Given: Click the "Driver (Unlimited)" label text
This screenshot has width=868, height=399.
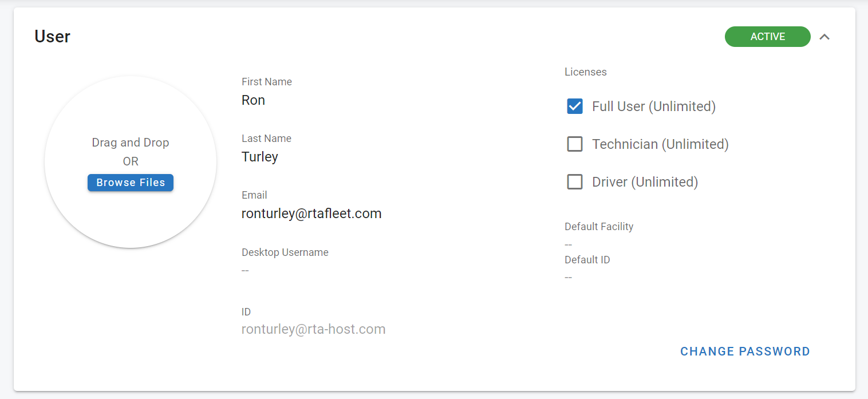Looking at the screenshot, I should [645, 182].
